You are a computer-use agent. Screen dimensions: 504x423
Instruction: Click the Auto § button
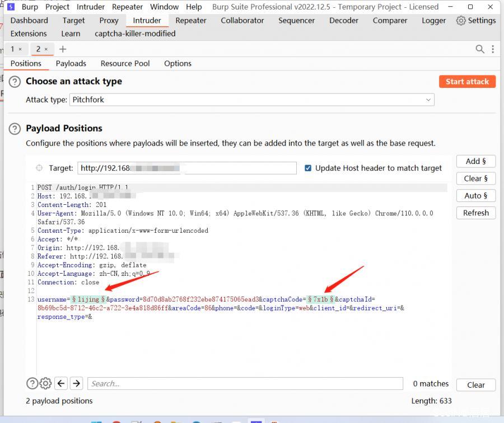coord(475,195)
